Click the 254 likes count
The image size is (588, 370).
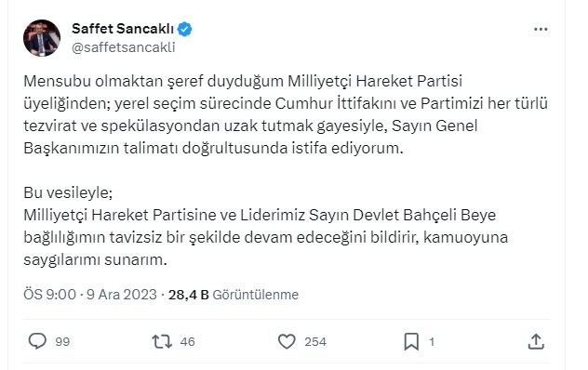(x=315, y=342)
